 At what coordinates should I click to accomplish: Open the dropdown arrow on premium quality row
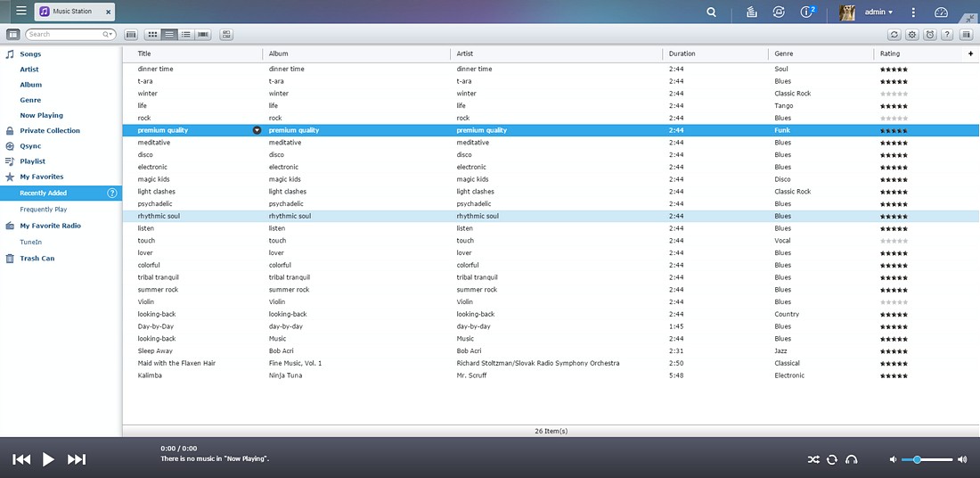coord(257,130)
